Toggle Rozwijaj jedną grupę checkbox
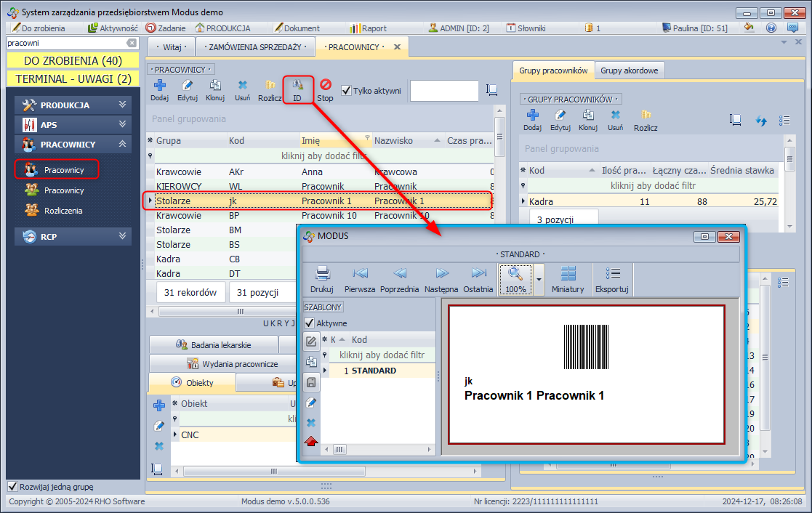Viewport: 812px width, 513px height. [x=12, y=486]
